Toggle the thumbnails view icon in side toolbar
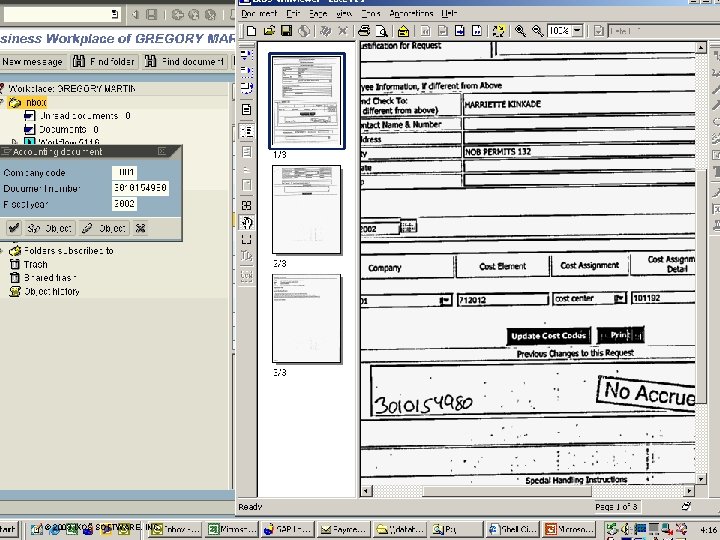Viewport: 720px width, 540px height. [247, 132]
